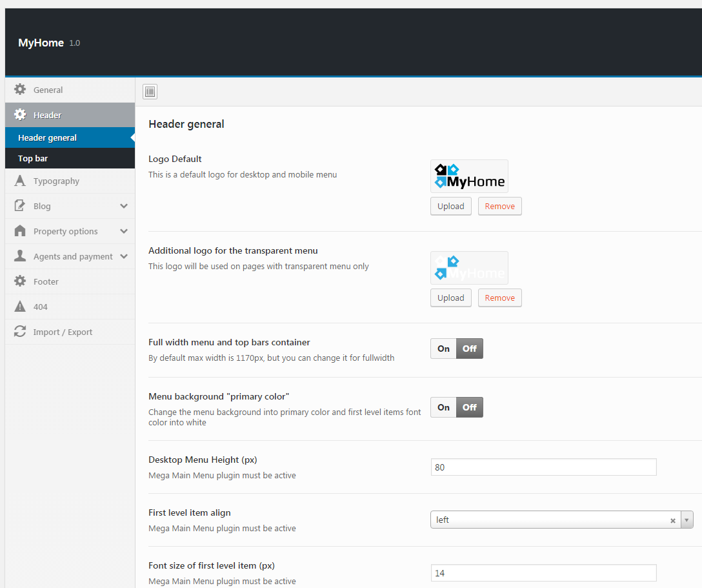Open the Import / Export section
The width and height of the screenshot is (702, 588).
click(70, 332)
